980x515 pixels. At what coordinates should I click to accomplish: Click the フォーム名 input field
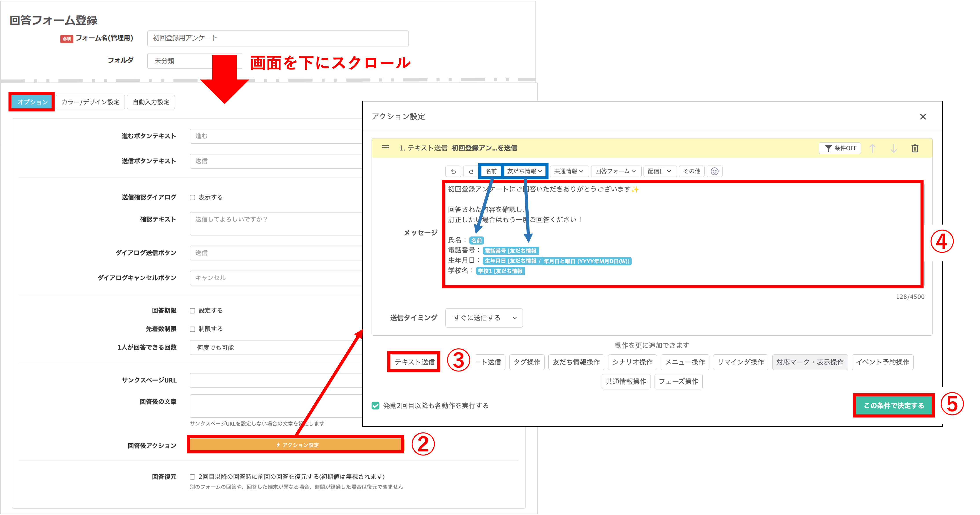pyautogui.click(x=278, y=38)
